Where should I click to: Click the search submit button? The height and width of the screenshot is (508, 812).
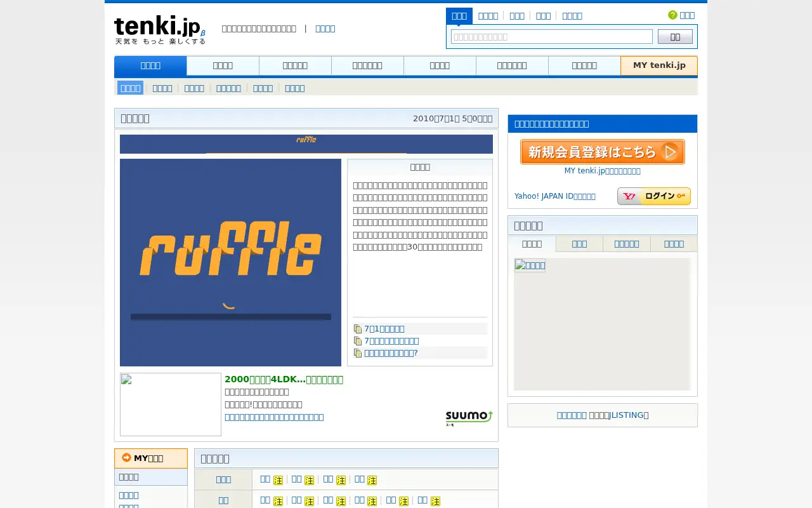click(675, 37)
